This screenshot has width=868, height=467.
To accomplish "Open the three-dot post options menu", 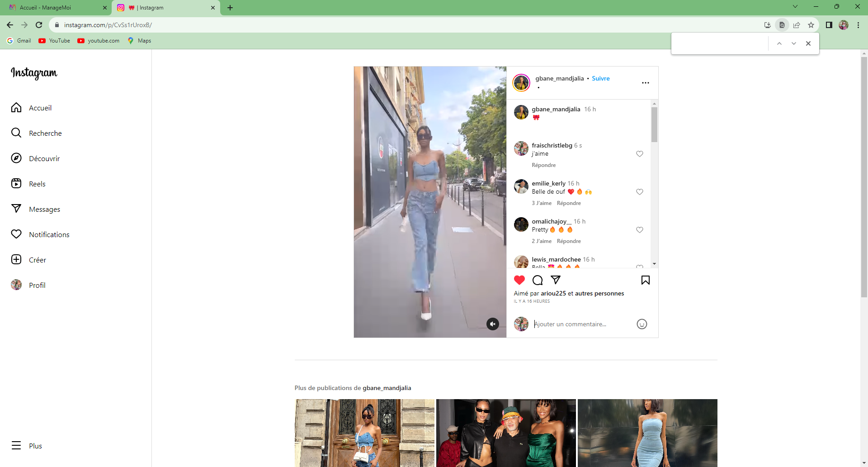I will [645, 83].
